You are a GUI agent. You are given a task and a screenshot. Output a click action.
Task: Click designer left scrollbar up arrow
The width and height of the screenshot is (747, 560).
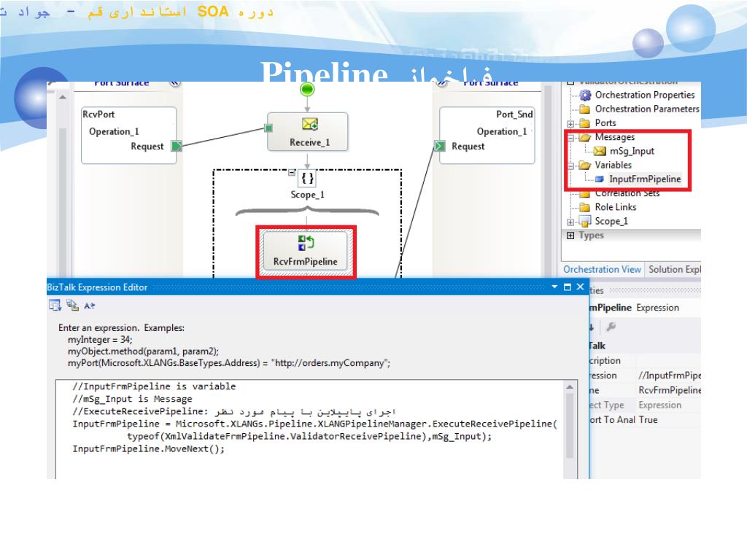[x=63, y=97]
